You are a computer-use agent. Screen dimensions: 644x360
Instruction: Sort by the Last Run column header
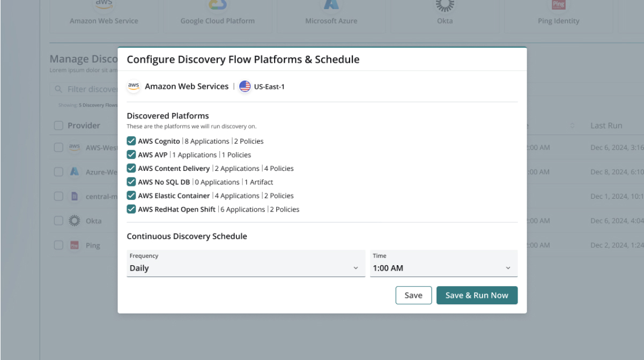tap(606, 125)
